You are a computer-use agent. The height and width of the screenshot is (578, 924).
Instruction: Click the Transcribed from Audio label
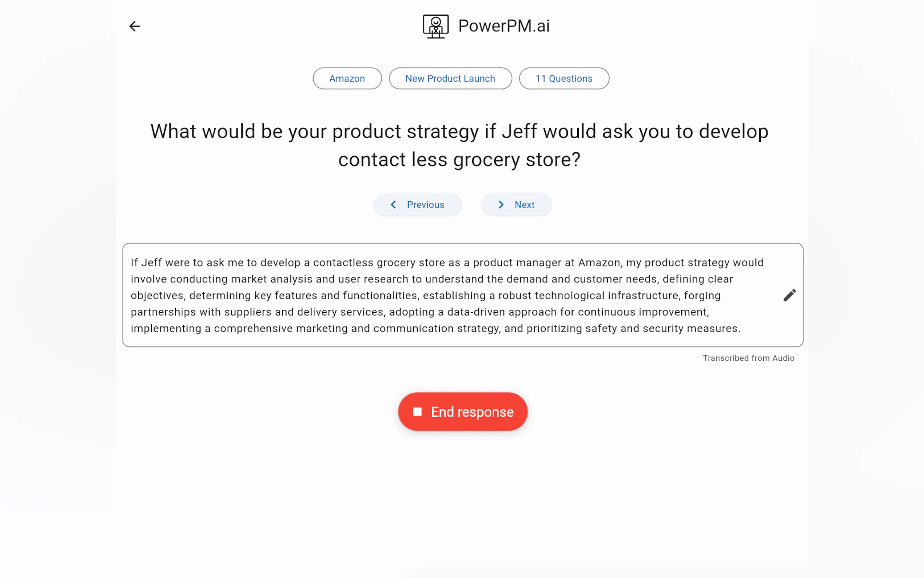(x=748, y=358)
